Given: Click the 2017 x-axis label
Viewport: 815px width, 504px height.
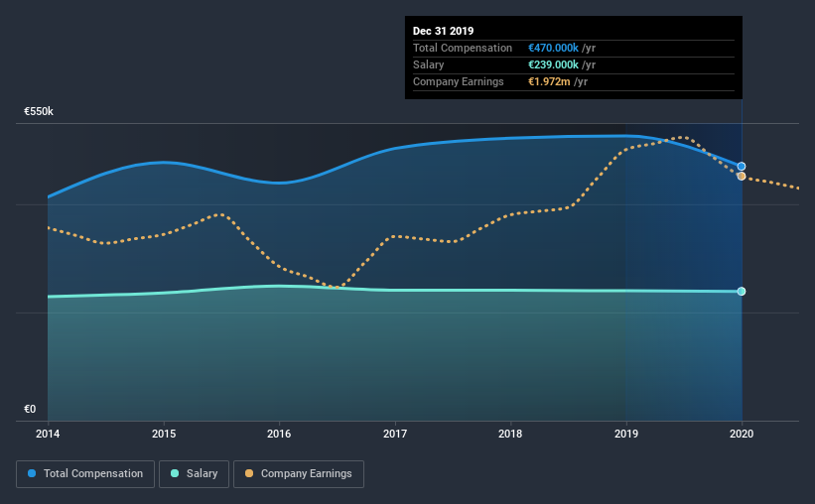Looking at the screenshot, I should click(x=395, y=434).
